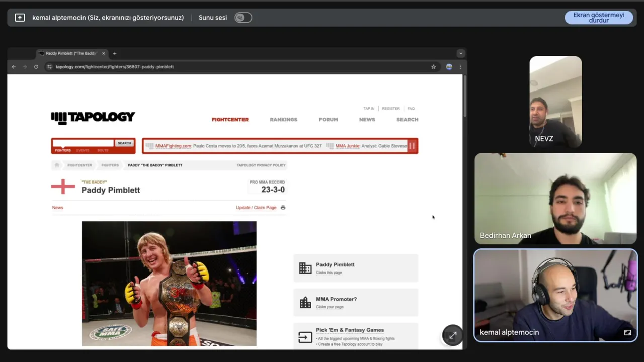Click the FIGHTCENTER breadcrumb
The height and width of the screenshot is (362, 644).
(80, 165)
